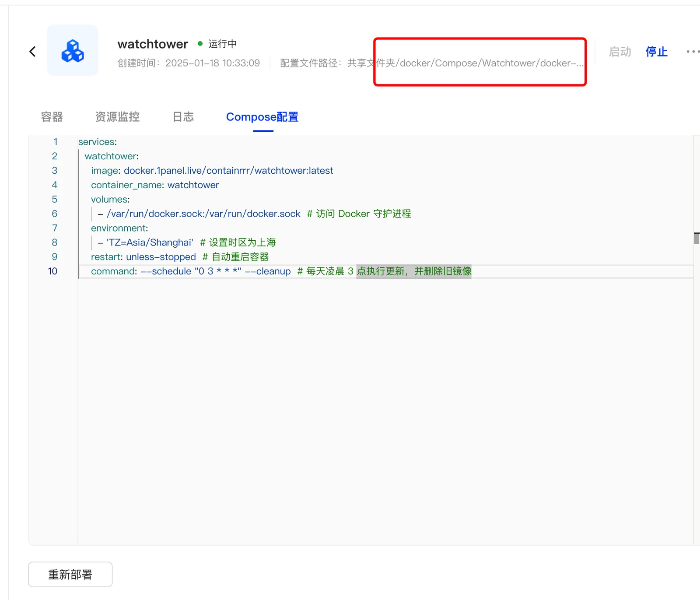The image size is (700, 600).
Task: Open the 资源监控 tab
Action: click(116, 117)
